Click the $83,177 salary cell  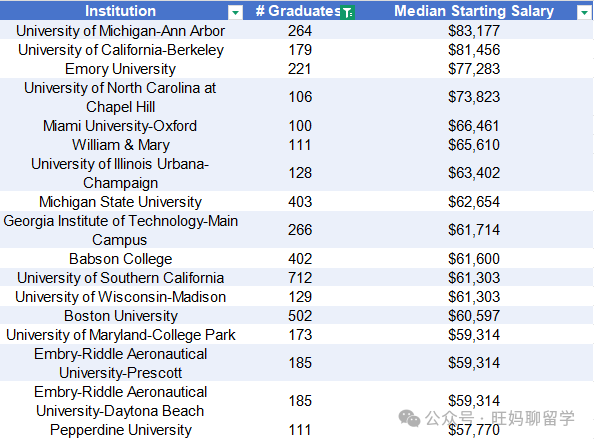(x=474, y=31)
